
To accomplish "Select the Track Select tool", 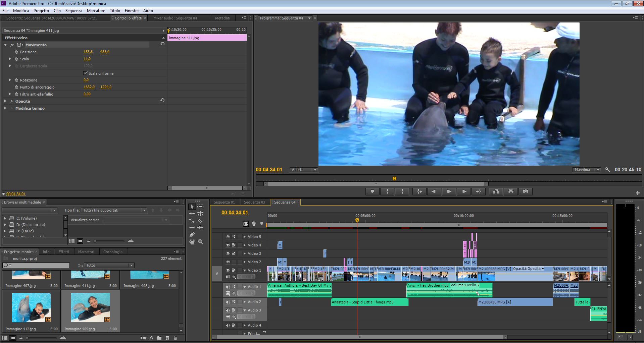I will point(200,207).
